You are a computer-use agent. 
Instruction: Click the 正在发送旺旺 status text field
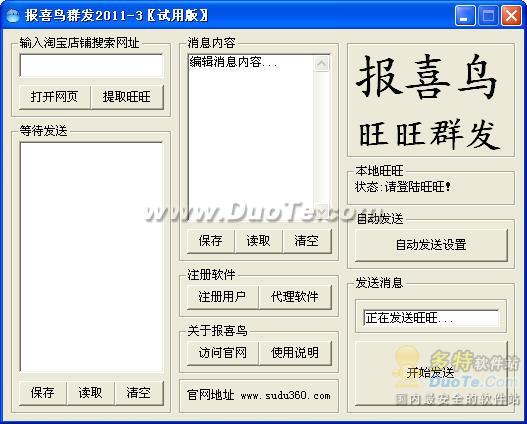431,317
